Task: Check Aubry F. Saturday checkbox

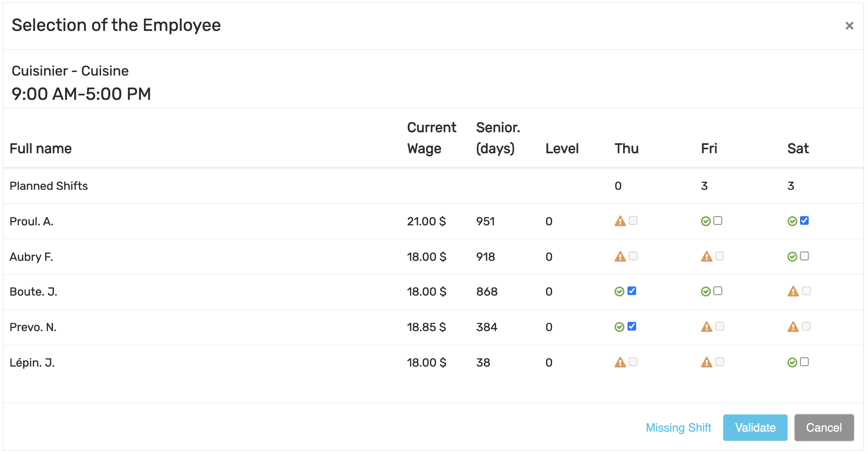Action: tap(804, 256)
